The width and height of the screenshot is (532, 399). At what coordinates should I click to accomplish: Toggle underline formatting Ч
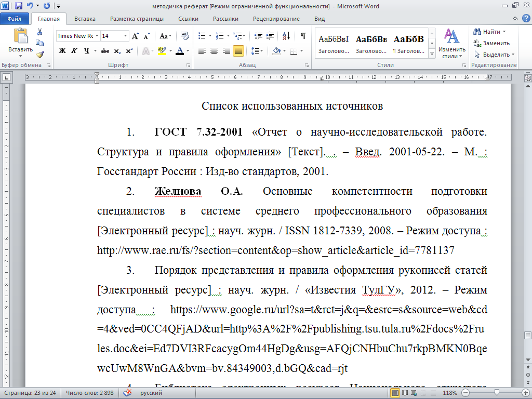click(x=87, y=51)
